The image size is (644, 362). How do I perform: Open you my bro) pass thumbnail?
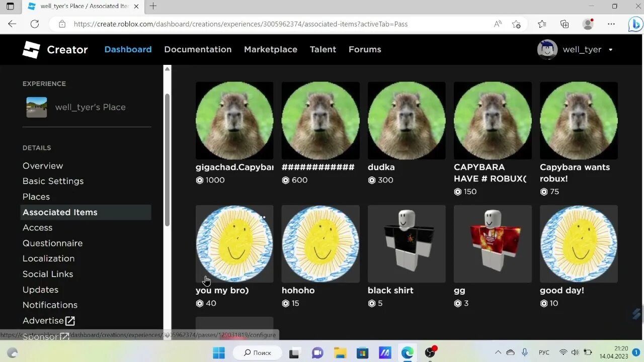pyautogui.click(x=234, y=244)
